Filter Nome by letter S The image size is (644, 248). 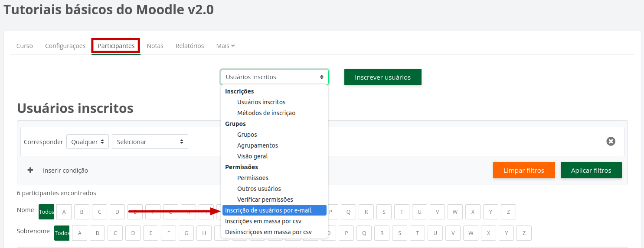click(384, 212)
